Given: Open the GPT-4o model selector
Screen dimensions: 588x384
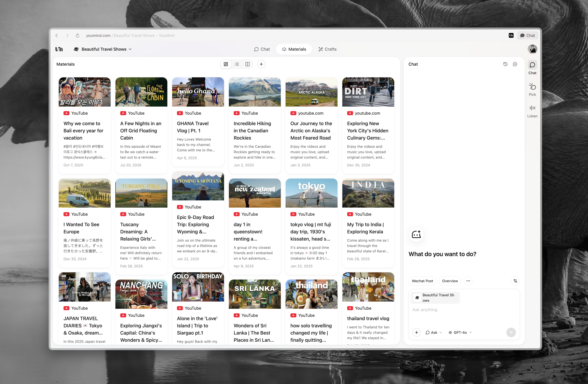Looking at the screenshot, I should coord(460,332).
